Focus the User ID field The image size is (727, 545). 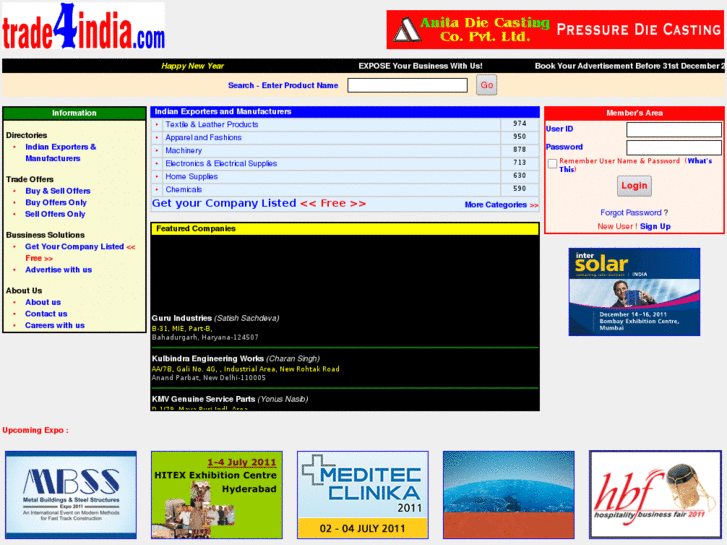(x=674, y=129)
